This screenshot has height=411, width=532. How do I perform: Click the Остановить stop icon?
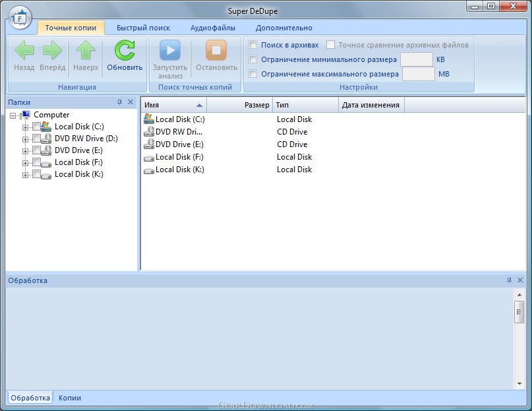216,50
